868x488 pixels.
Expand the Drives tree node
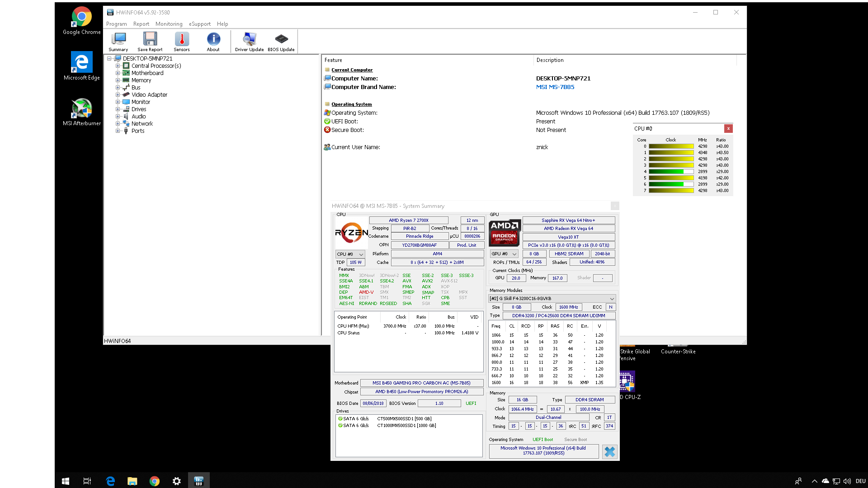tap(118, 109)
